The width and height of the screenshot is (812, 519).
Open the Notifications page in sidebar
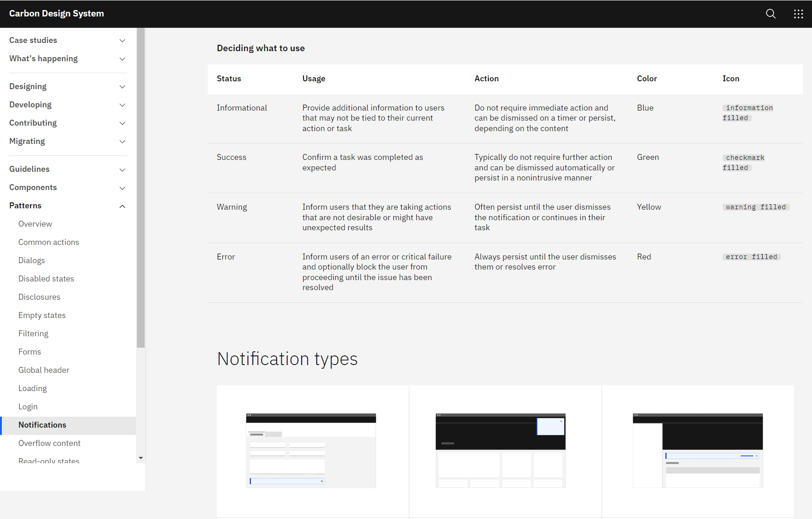click(x=42, y=424)
